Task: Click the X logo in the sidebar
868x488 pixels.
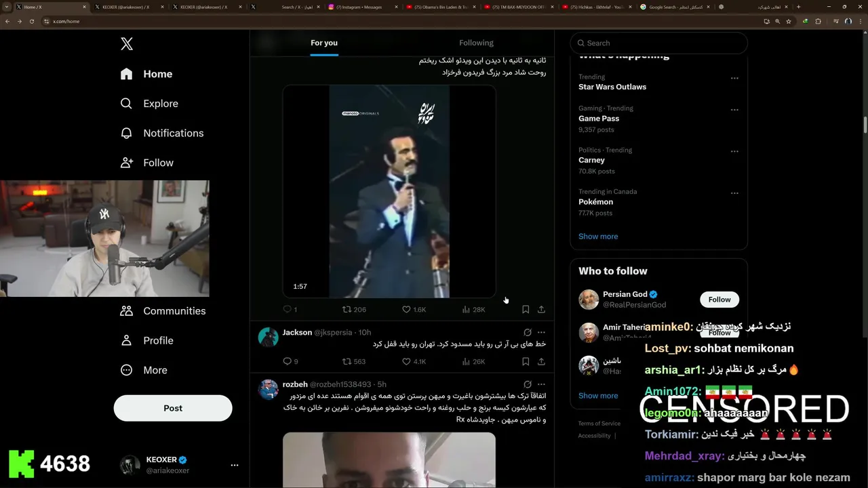Action: (x=127, y=44)
